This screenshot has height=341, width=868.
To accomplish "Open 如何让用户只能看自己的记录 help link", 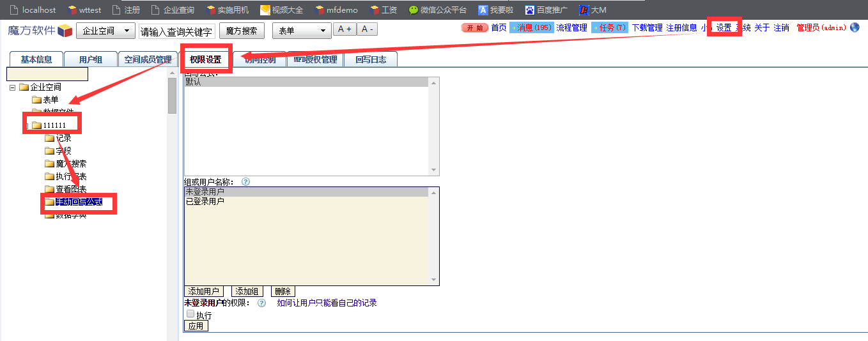I will 327,303.
